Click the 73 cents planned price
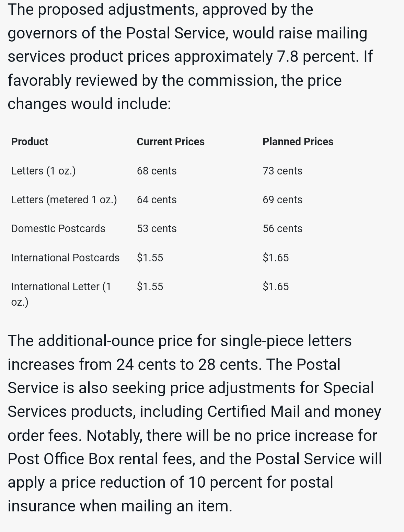 tap(282, 171)
